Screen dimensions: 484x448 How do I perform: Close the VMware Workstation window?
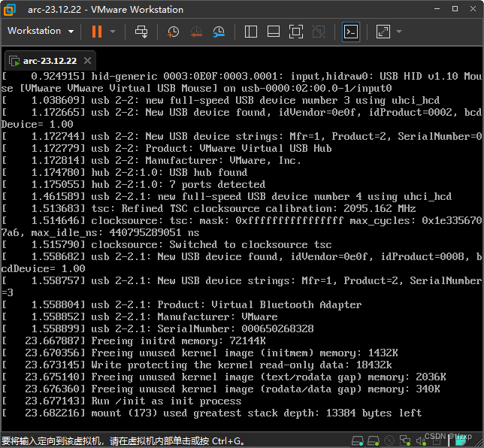click(473, 9)
